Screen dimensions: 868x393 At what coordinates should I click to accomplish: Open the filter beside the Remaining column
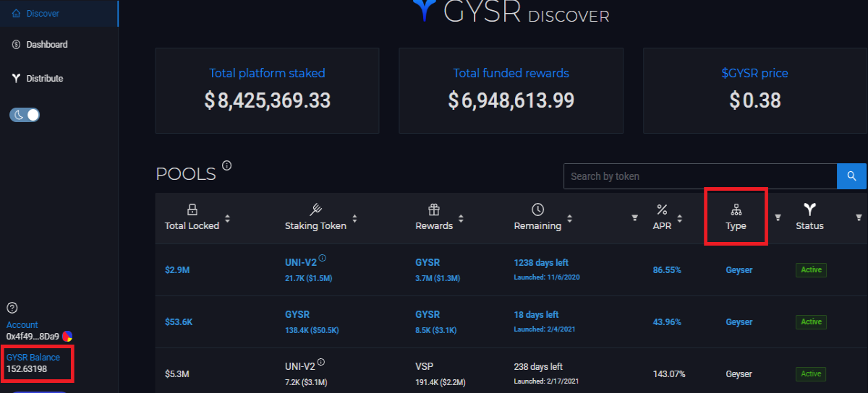635,217
